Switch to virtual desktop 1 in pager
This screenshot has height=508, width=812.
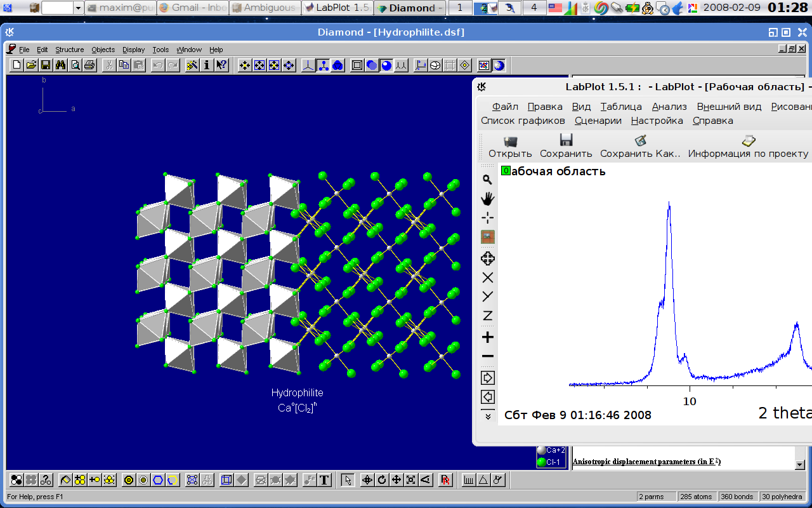pos(460,8)
